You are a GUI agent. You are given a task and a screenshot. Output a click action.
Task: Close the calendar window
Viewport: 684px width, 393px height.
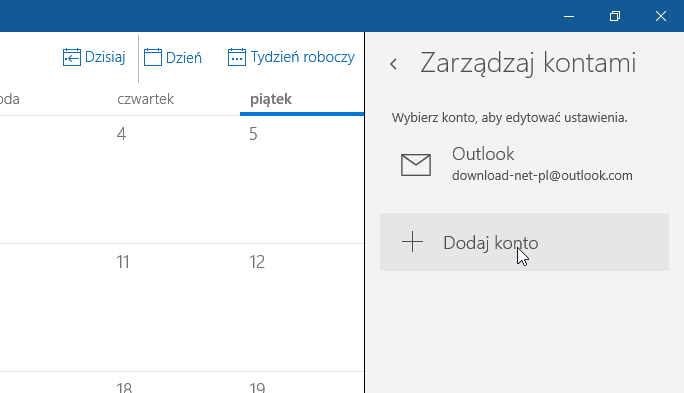660,16
